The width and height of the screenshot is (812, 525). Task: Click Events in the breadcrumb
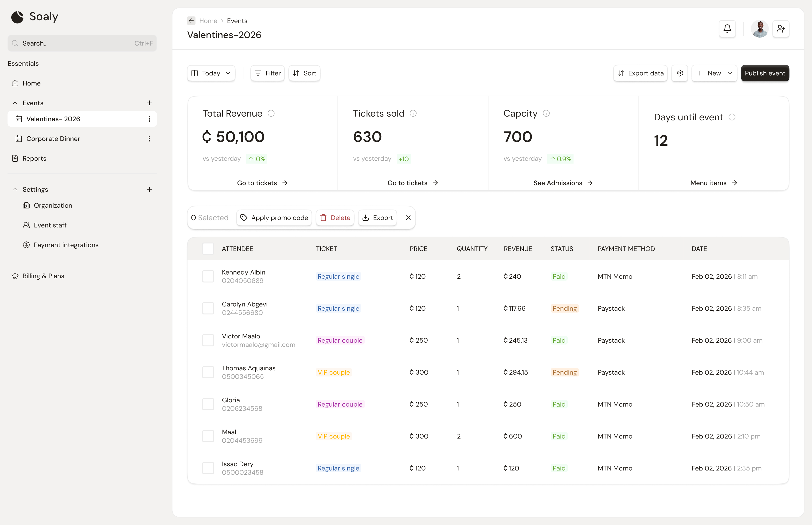point(237,21)
